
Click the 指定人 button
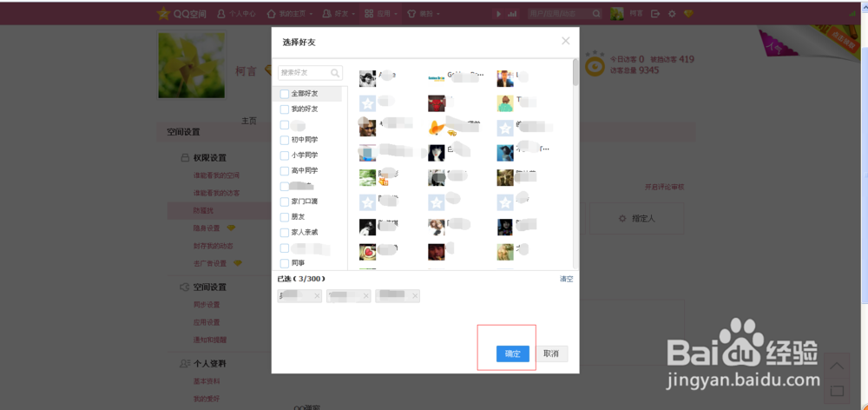636,218
